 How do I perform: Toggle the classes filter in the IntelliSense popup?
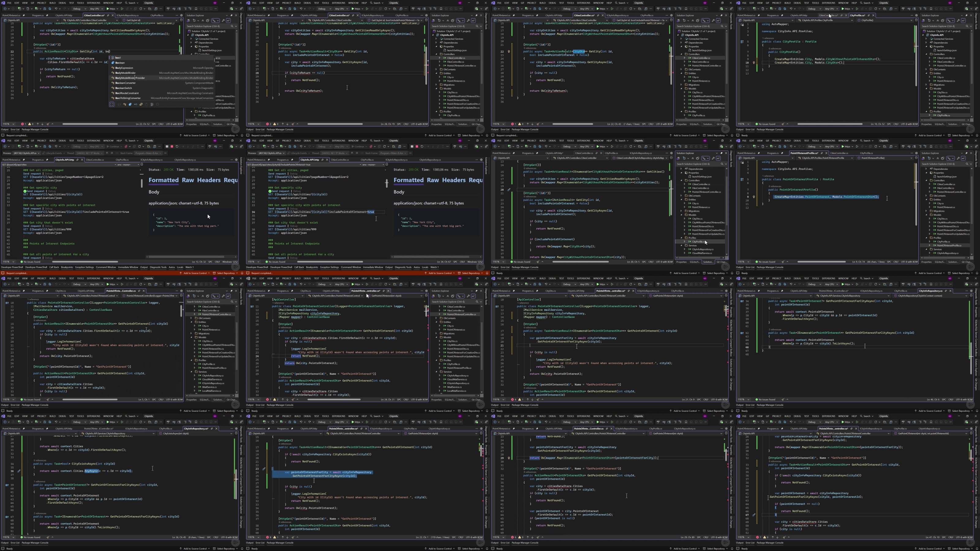click(x=125, y=105)
